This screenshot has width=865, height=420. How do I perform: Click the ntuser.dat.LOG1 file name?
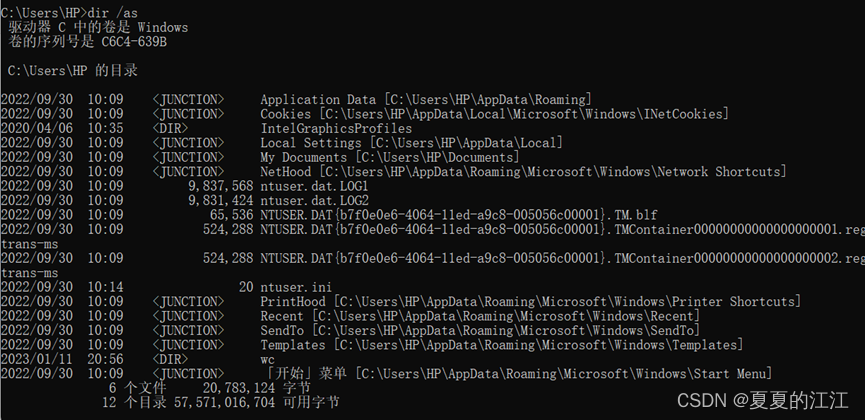[314, 187]
